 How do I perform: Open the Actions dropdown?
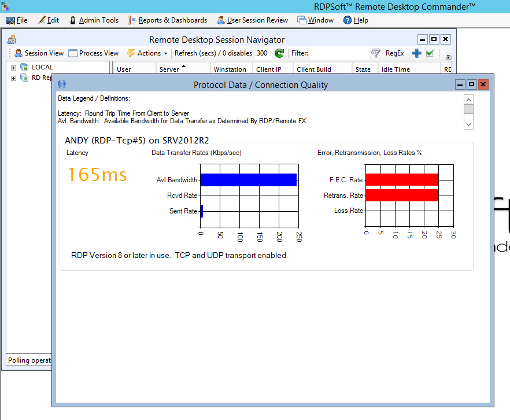point(147,53)
